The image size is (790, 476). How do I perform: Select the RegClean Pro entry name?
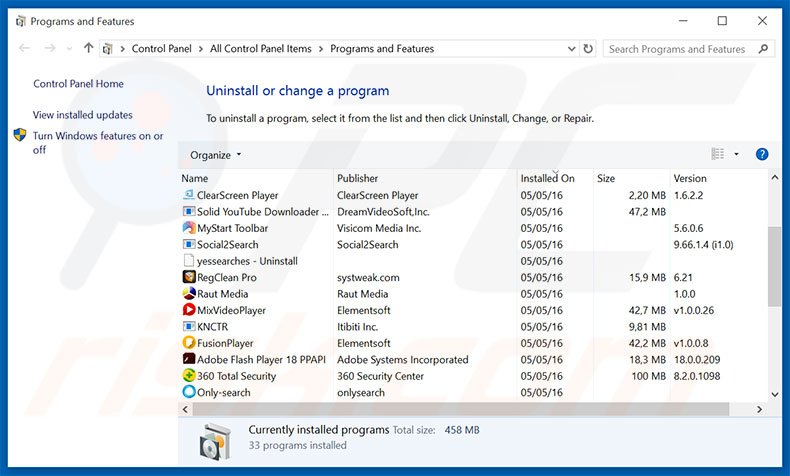(x=227, y=278)
